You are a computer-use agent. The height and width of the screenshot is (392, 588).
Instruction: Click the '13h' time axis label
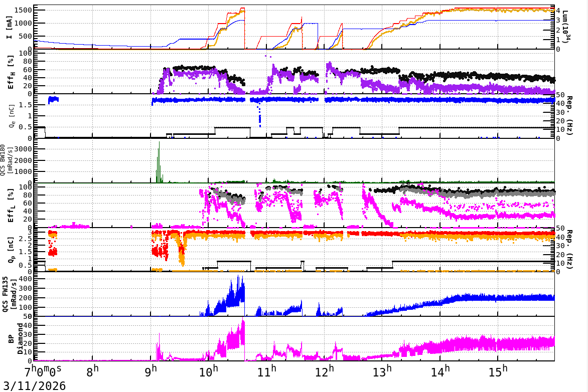(382, 371)
